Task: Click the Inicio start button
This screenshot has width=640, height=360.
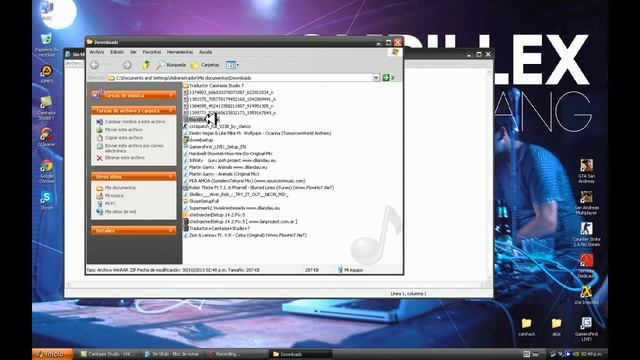Action: [53, 354]
